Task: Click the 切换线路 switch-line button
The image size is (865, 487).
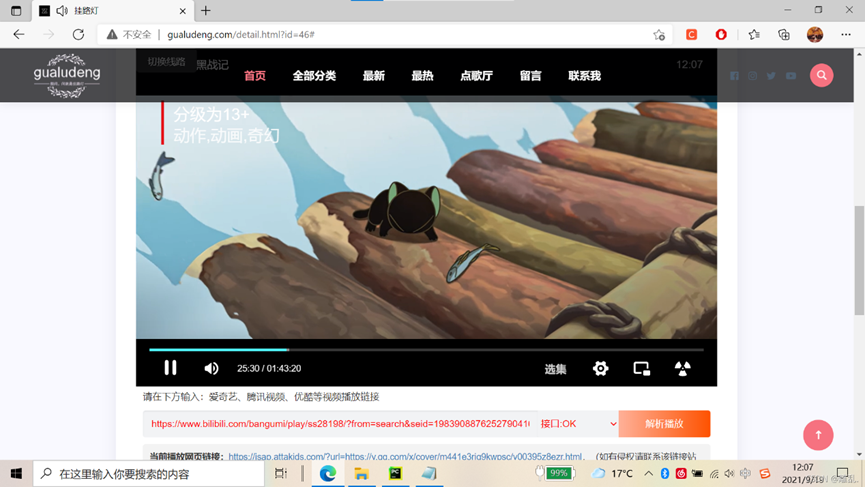Action: pos(166,61)
